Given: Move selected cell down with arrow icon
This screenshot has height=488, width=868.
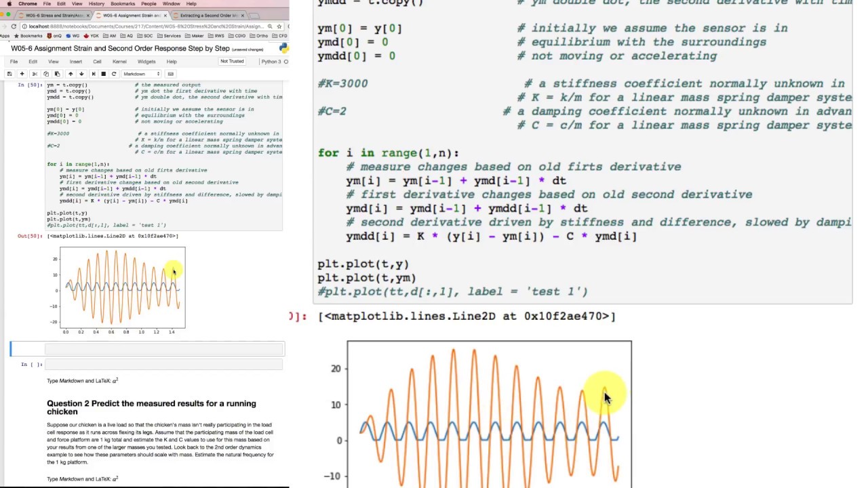Looking at the screenshot, I should tap(81, 74).
